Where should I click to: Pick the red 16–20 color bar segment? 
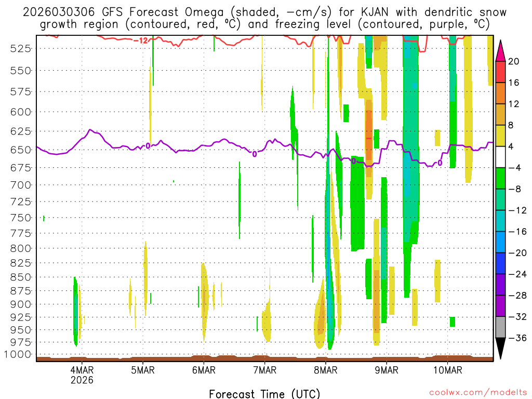tap(500, 72)
